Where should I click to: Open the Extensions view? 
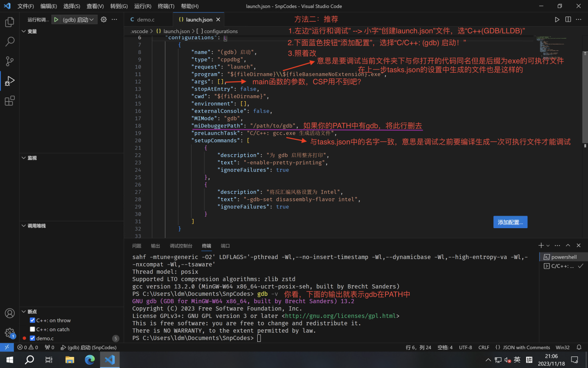(x=10, y=101)
